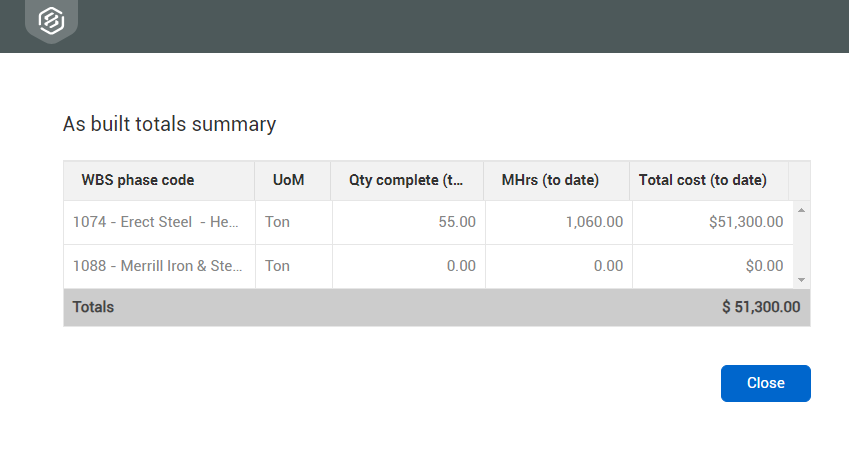
Task: Click the Total cost (to date) column header
Action: (702, 181)
